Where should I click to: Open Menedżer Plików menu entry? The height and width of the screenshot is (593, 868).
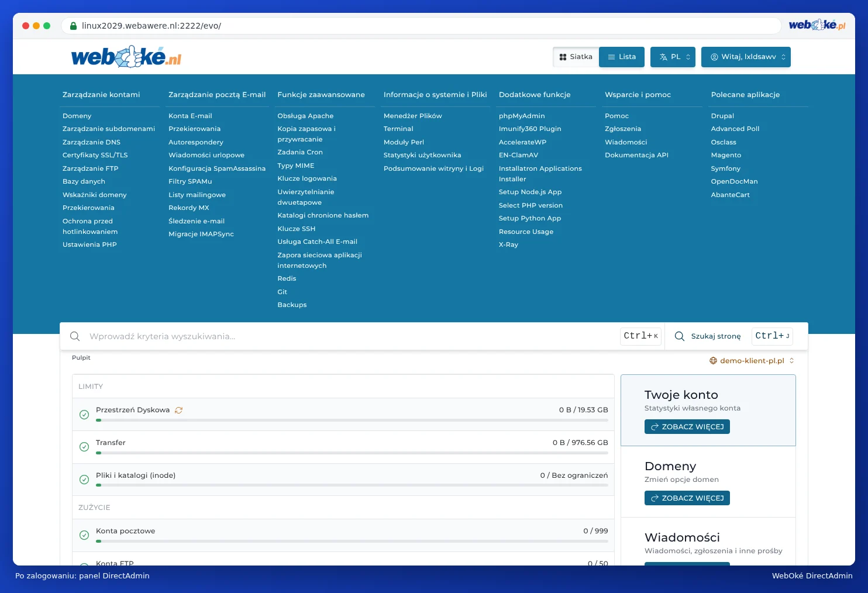click(413, 116)
